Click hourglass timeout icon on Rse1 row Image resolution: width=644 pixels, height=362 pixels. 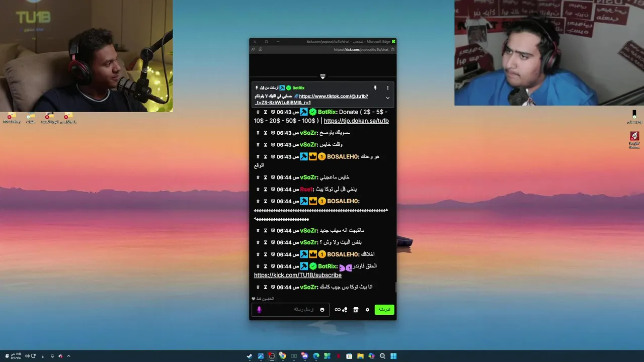click(x=266, y=190)
